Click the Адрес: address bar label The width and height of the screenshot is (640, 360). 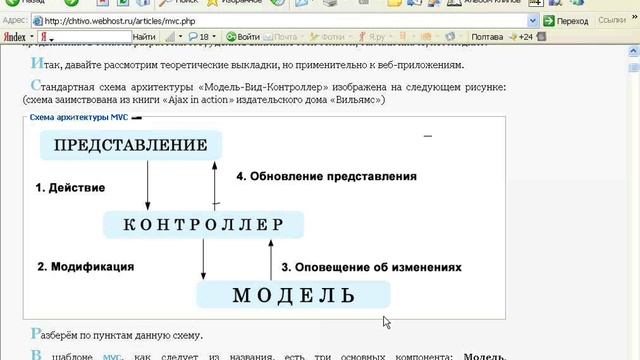[15, 20]
